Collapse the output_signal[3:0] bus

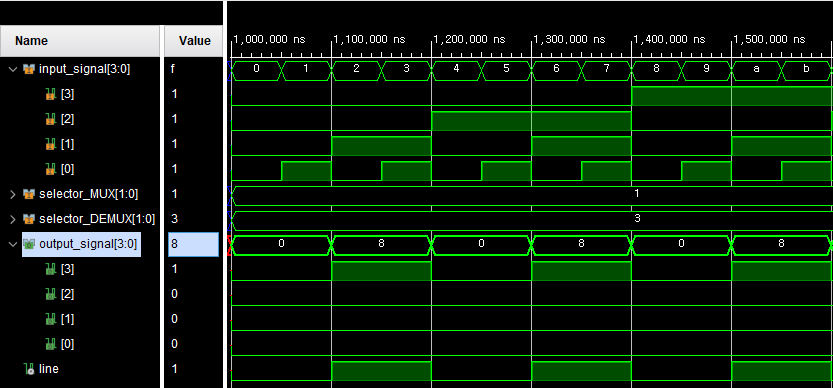pyautogui.click(x=14, y=244)
